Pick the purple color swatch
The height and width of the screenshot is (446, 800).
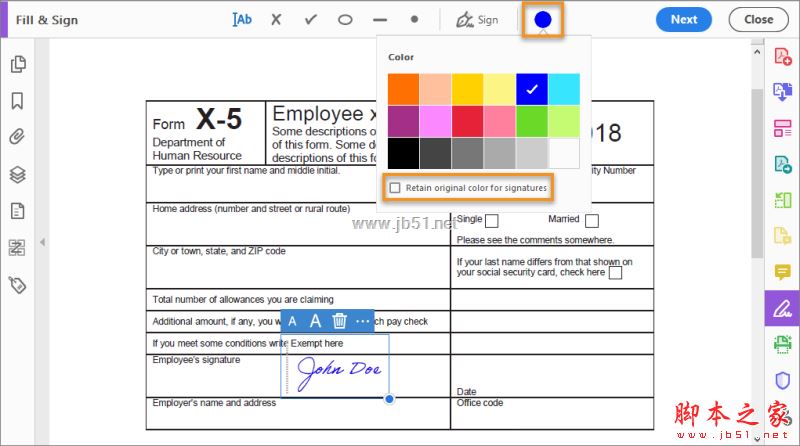404,121
